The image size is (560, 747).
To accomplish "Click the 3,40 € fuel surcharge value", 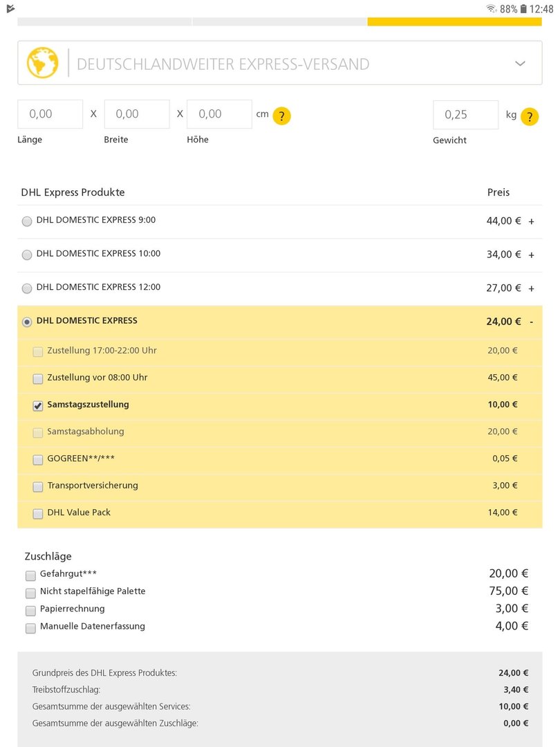I will [x=516, y=690].
